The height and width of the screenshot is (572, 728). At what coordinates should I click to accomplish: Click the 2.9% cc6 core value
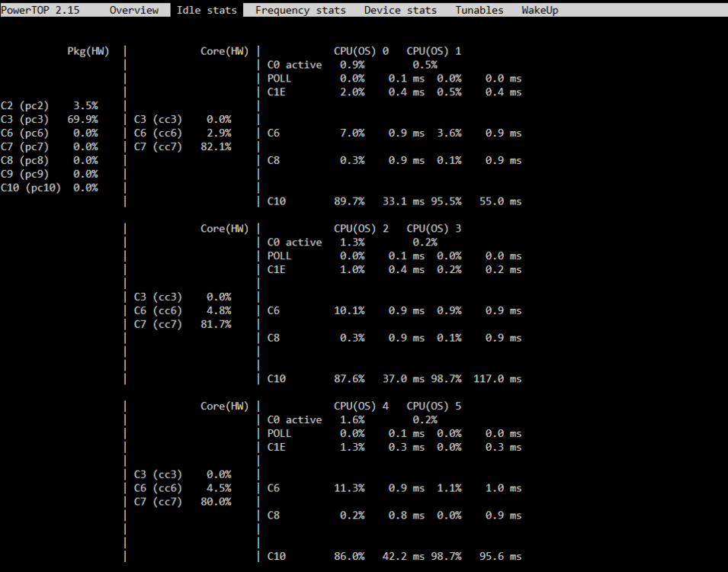pyautogui.click(x=219, y=133)
